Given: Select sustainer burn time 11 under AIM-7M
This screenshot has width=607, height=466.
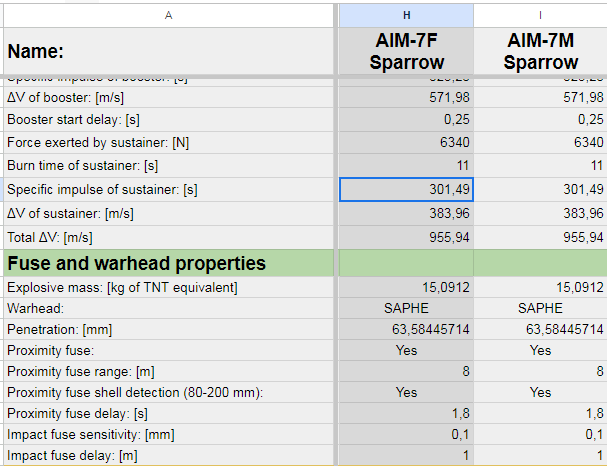Looking at the screenshot, I should click(540, 166).
